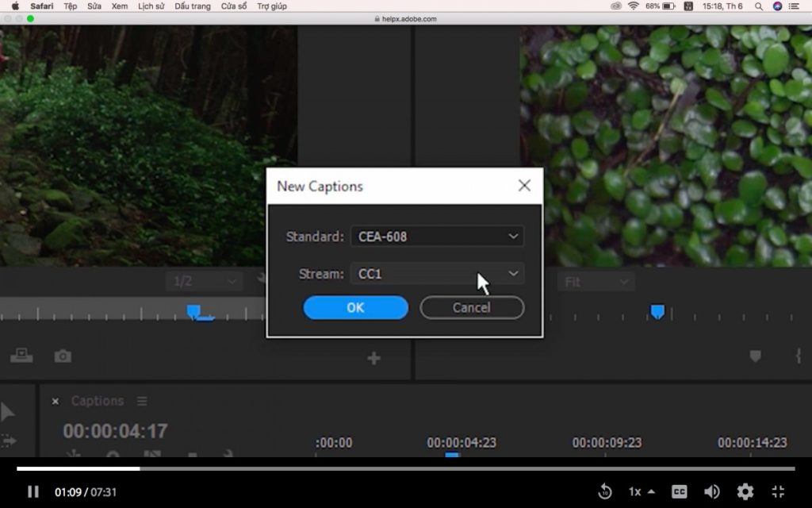Mute the video audio

tap(711, 491)
